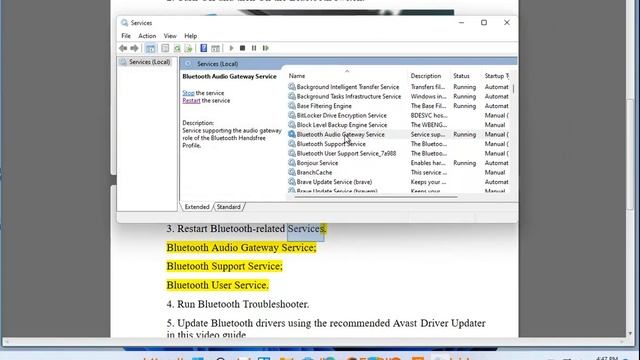Click the Back arrow in Services toolbar
This screenshot has width=640, height=360.
point(123,48)
